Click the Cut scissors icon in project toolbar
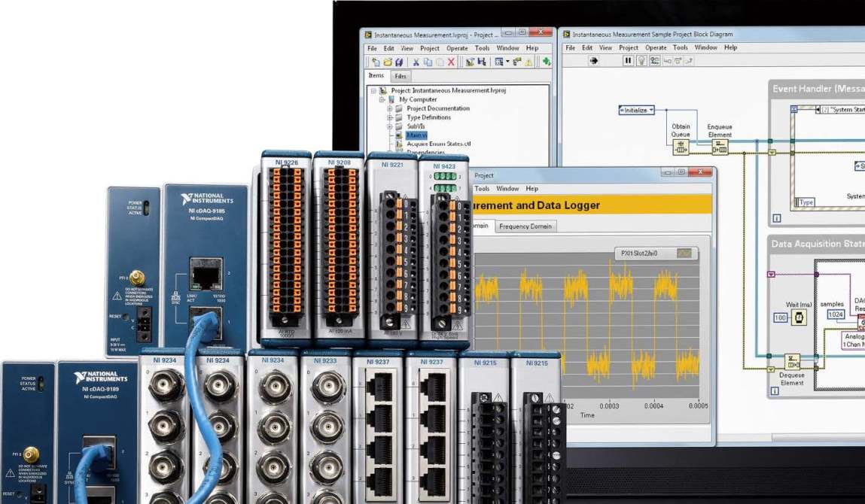 [x=416, y=62]
